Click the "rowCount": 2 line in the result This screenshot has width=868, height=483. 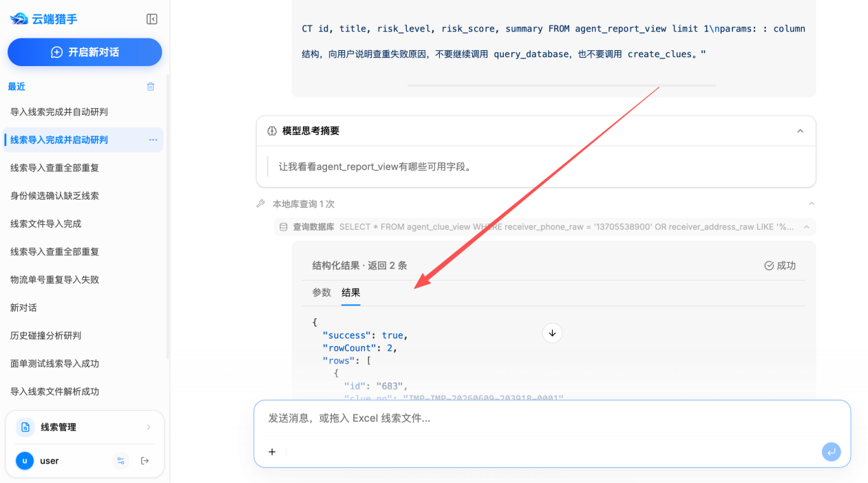360,348
